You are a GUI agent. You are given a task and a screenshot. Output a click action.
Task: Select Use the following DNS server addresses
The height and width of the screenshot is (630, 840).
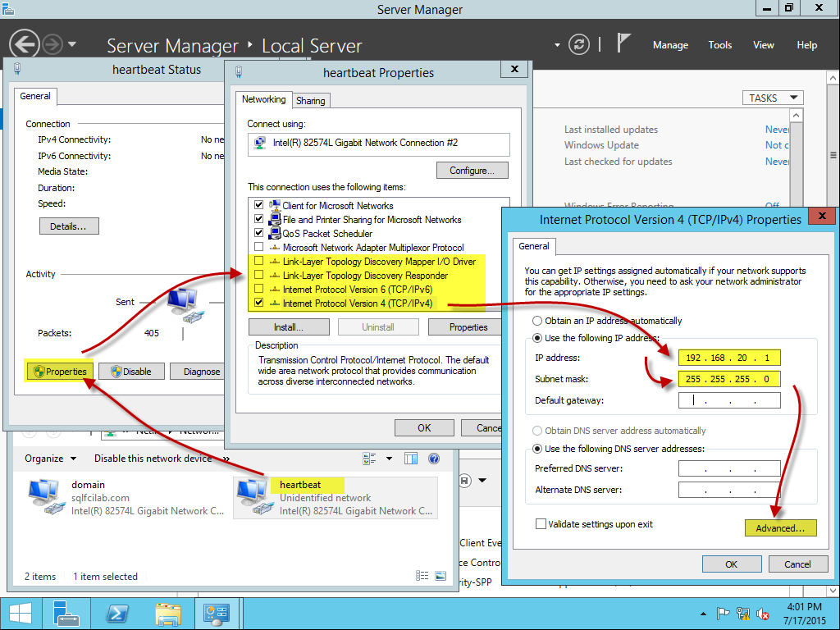click(536, 449)
